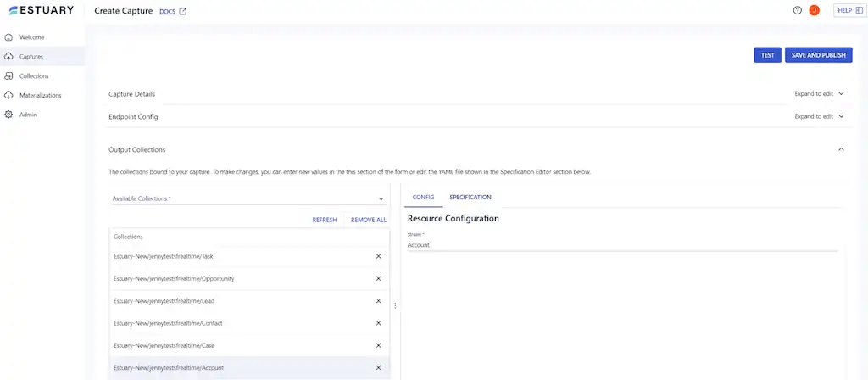
Task: Select the Estuary-New/jennytestsfrealtime/Account collection row
Action: [x=250, y=367]
